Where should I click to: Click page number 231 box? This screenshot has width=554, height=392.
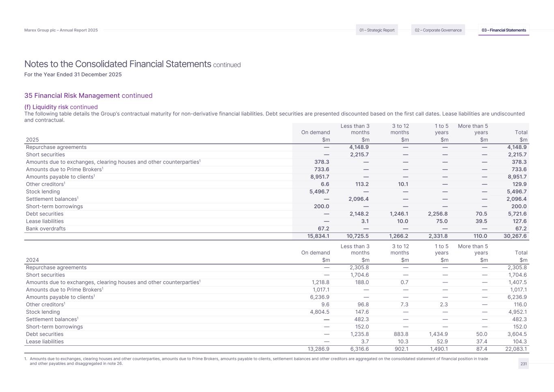pos(524,364)
